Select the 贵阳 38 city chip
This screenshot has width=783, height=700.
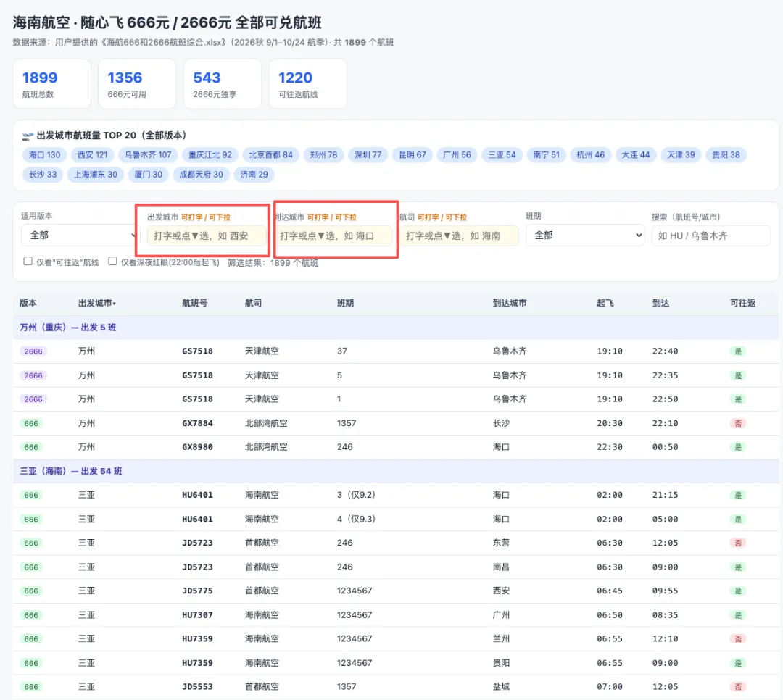[726, 155]
